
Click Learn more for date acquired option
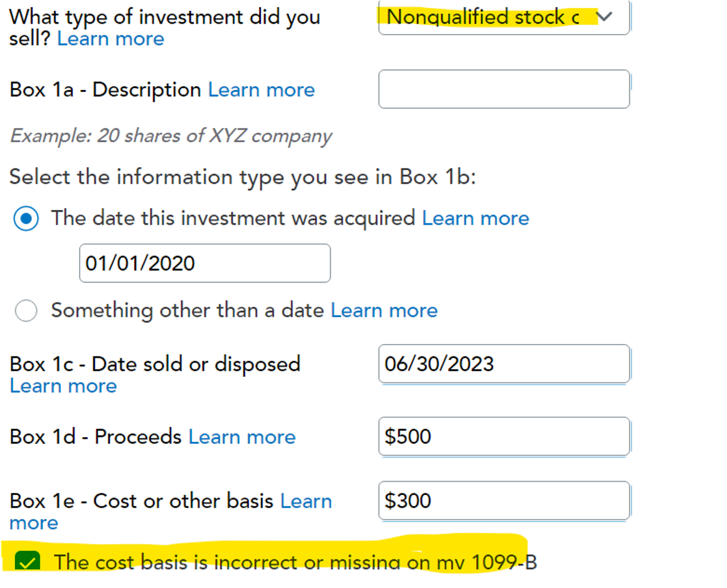(x=475, y=218)
